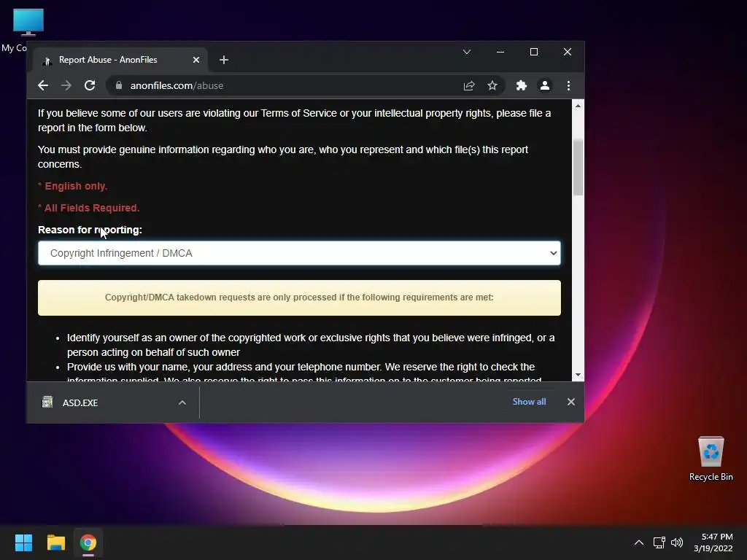This screenshot has height=560, width=747.
Task: Show hidden system tray icons
Action: (x=639, y=542)
